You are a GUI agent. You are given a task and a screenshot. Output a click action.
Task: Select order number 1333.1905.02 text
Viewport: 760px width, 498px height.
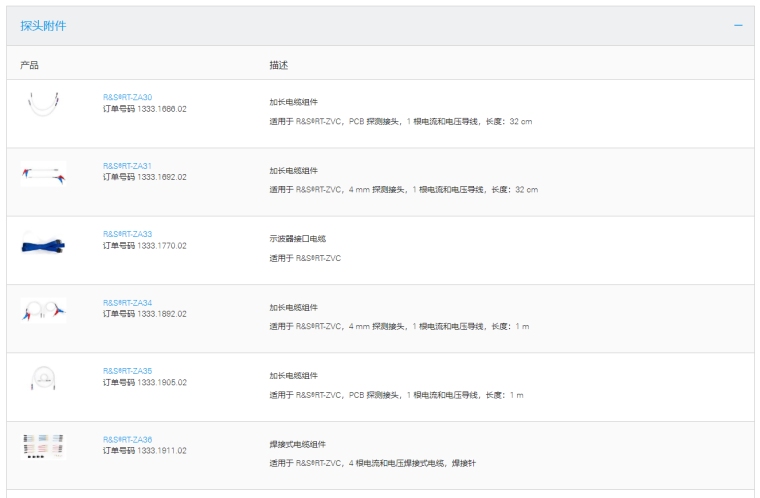(162, 383)
